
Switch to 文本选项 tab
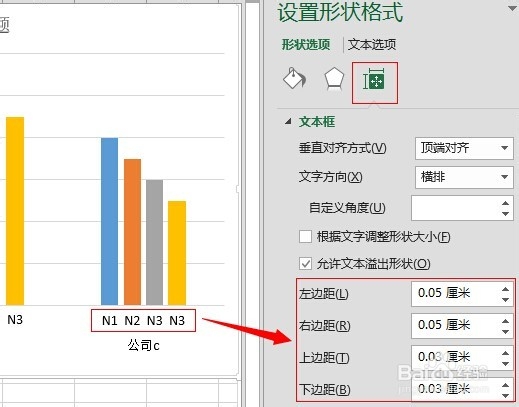pos(372,44)
